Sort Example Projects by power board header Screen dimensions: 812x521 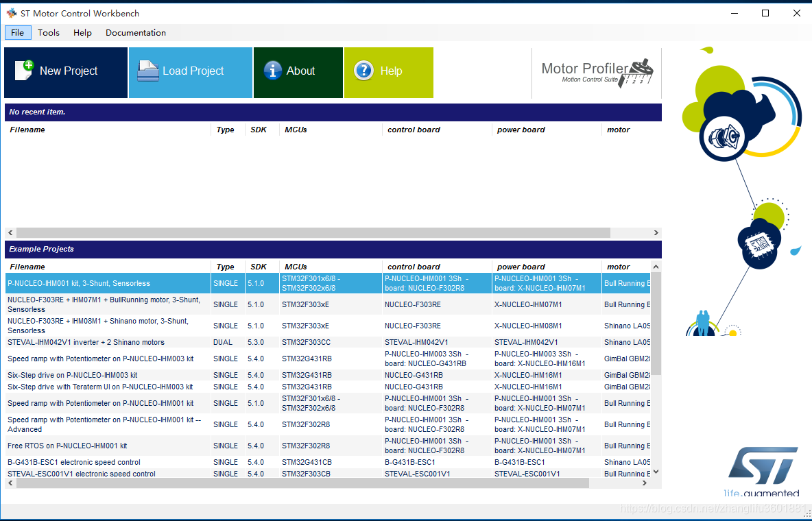[547, 267]
